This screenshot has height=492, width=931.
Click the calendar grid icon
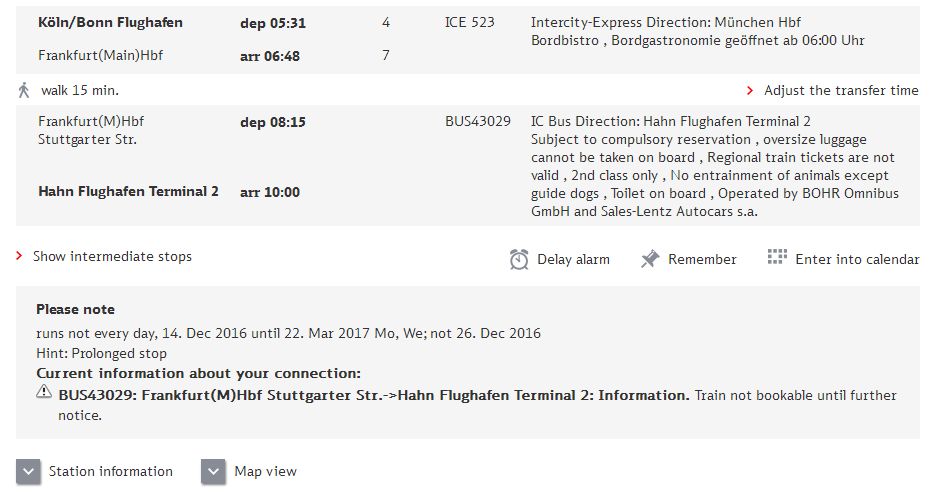point(777,256)
